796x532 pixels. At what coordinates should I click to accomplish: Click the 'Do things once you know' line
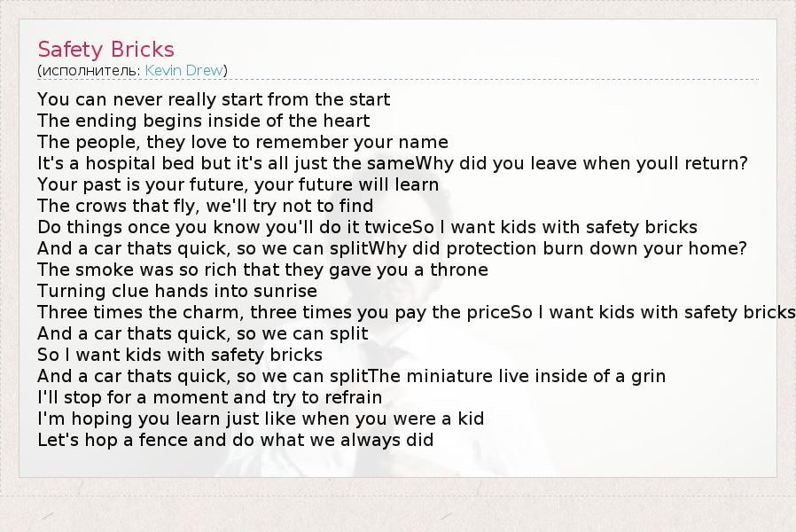[x=225, y=227]
